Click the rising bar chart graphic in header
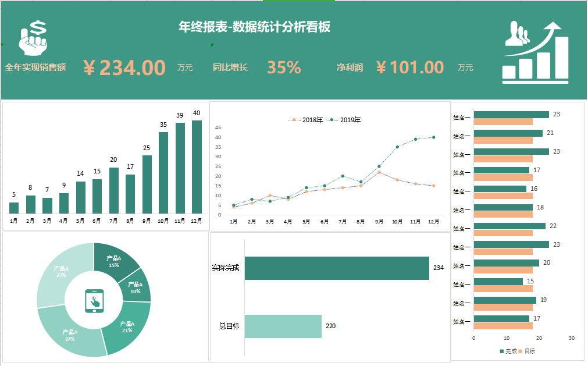The image size is (588, 366). pyautogui.click(x=538, y=64)
